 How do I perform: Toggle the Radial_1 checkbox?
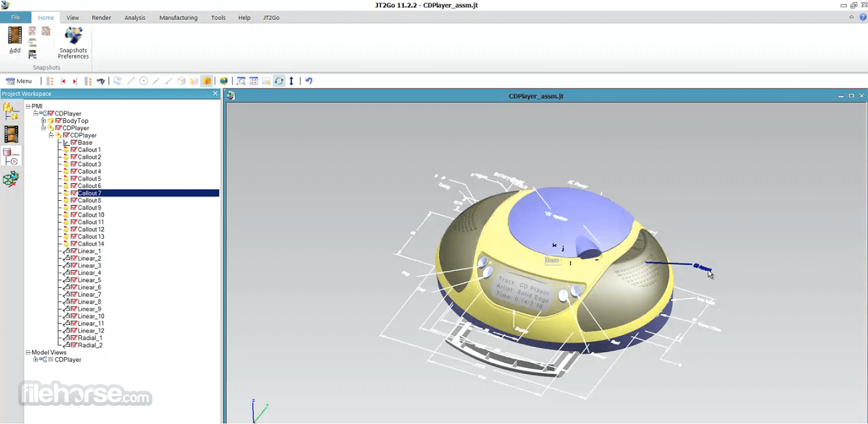[x=74, y=338]
